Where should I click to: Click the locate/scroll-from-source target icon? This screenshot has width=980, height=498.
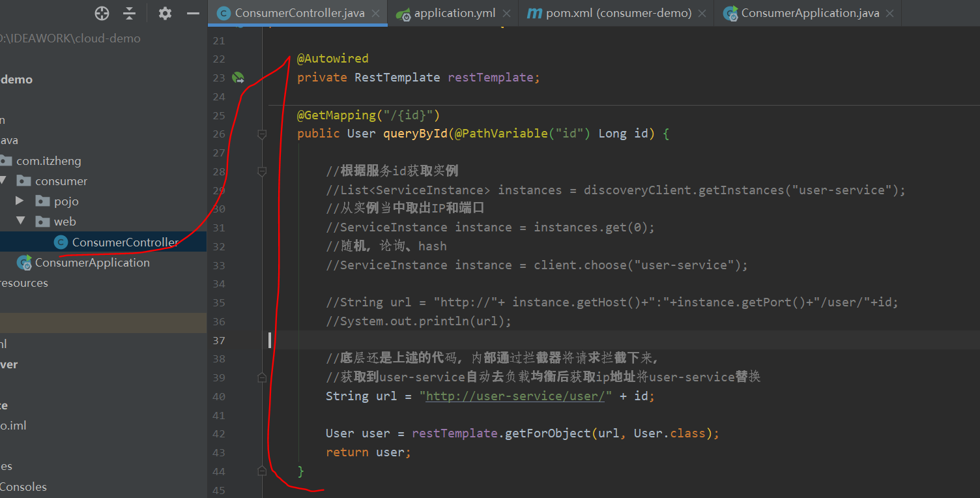[102, 13]
